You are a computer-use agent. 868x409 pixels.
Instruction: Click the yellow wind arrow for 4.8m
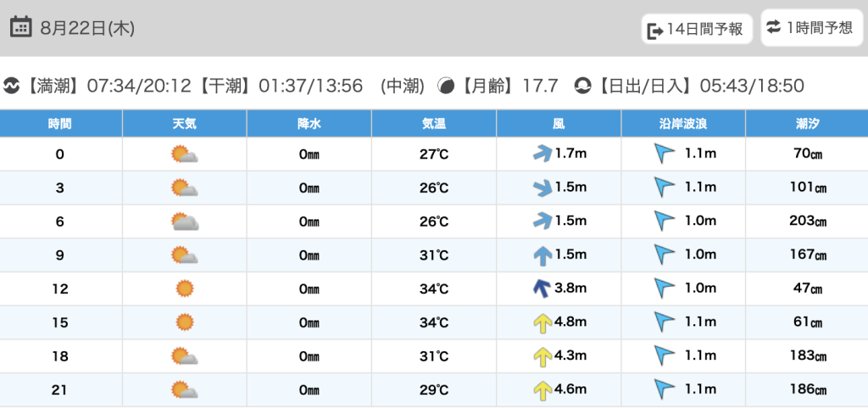[541, 322]
